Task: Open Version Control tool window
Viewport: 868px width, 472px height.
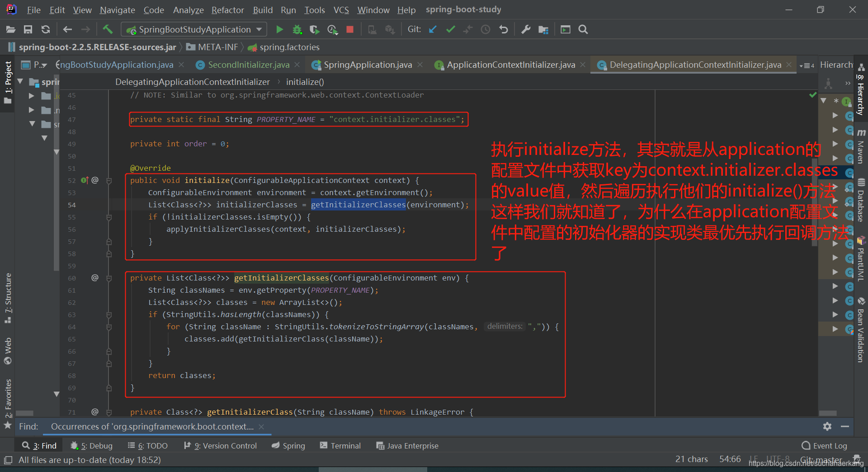Action: pos(220,446)
